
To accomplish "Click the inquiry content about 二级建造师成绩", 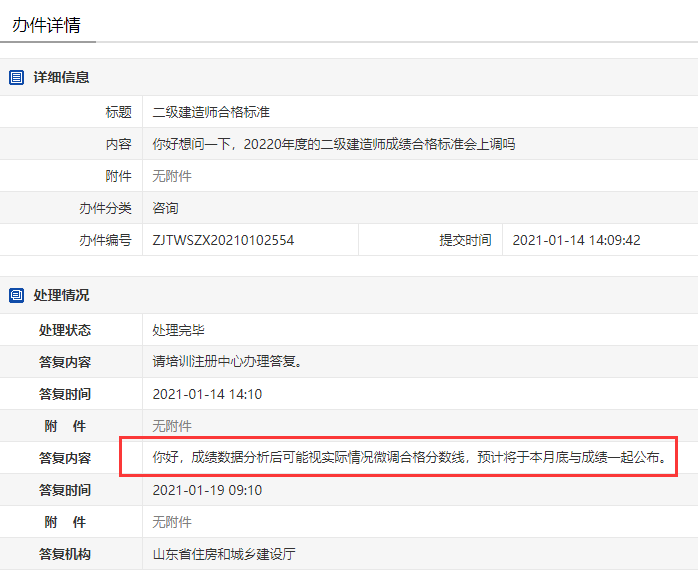I will click(x=334, y=144).
